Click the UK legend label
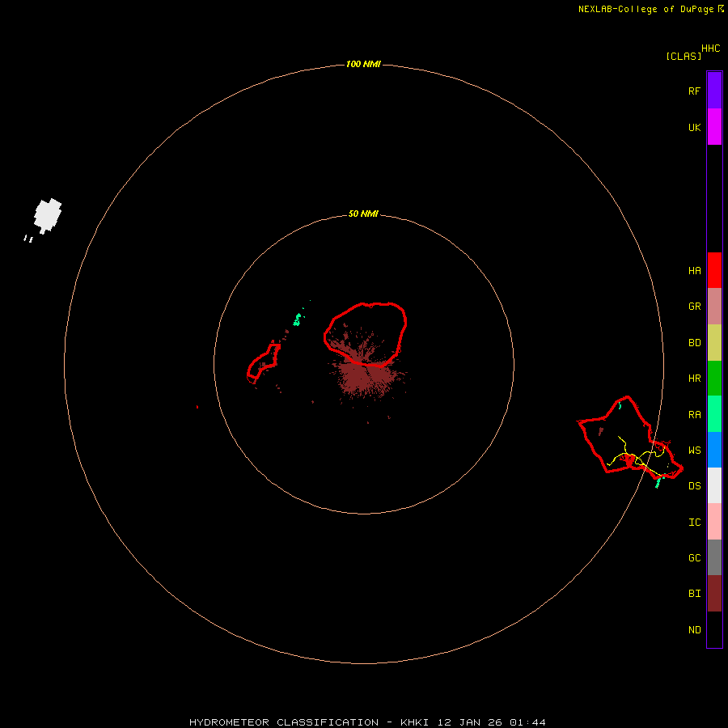This screenshot has height=728, width=728. click(x=694, y=127)
